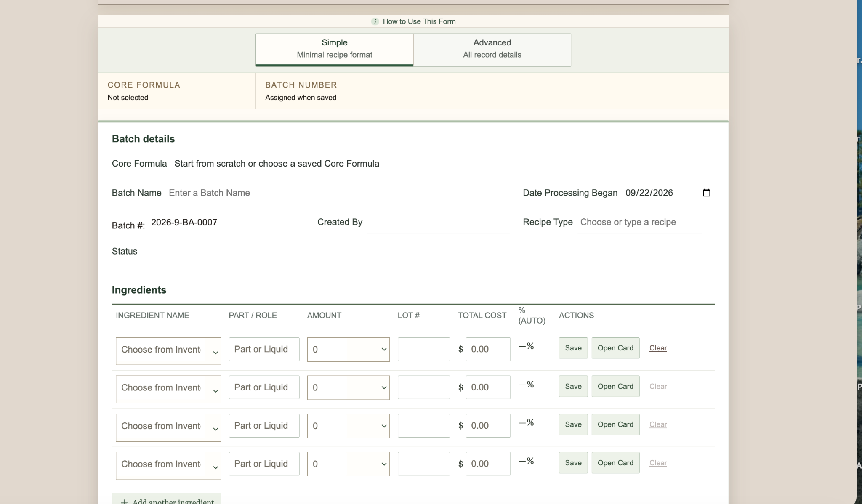The width and height of the screenshot is (862, 504).
Task: Open Card for the second ingredient row
Action: click(x=615, y=386)
